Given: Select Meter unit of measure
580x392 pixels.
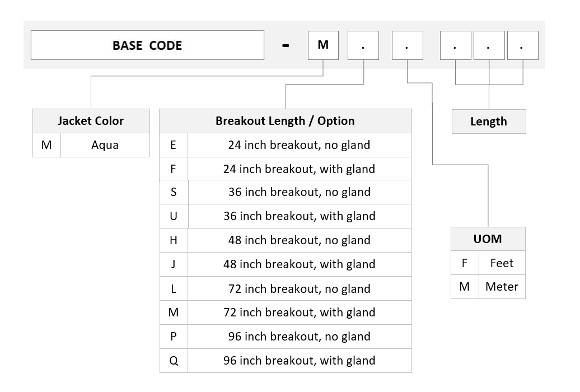Looking at the screenshot, I should [x=488, y=287].
